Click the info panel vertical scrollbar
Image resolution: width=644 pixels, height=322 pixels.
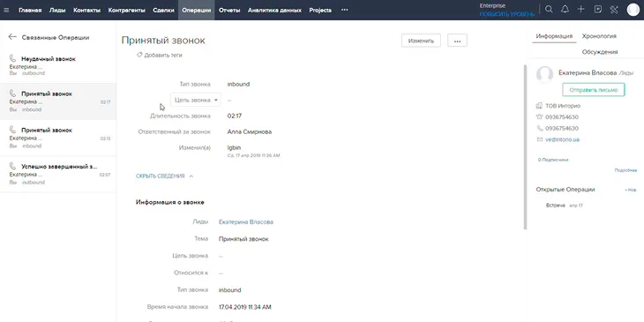[525, 146]
